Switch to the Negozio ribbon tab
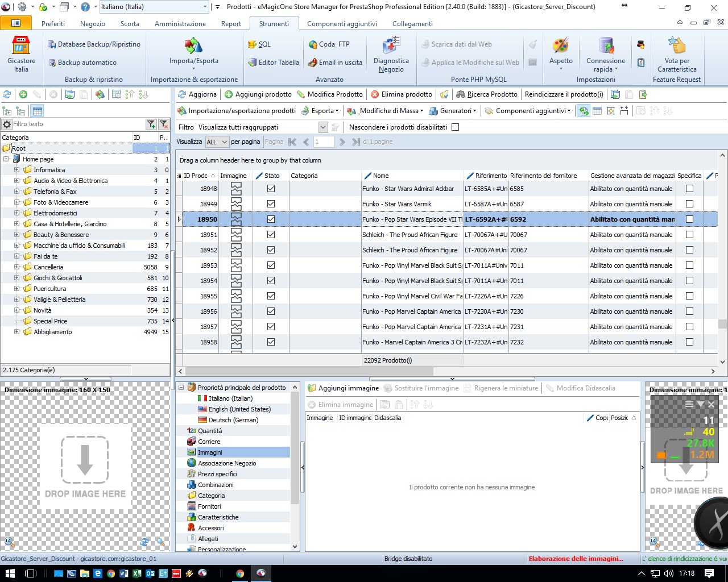Viewport: 728px width, 582px height. tap(92, 24)
